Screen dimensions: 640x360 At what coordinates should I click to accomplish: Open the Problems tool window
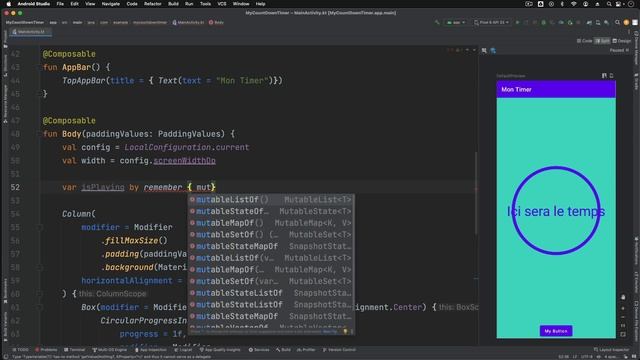tap(46, 350)
